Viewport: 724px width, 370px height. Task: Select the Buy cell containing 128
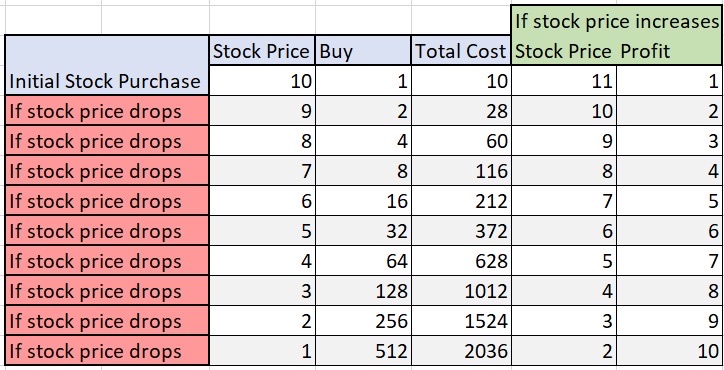363,291
